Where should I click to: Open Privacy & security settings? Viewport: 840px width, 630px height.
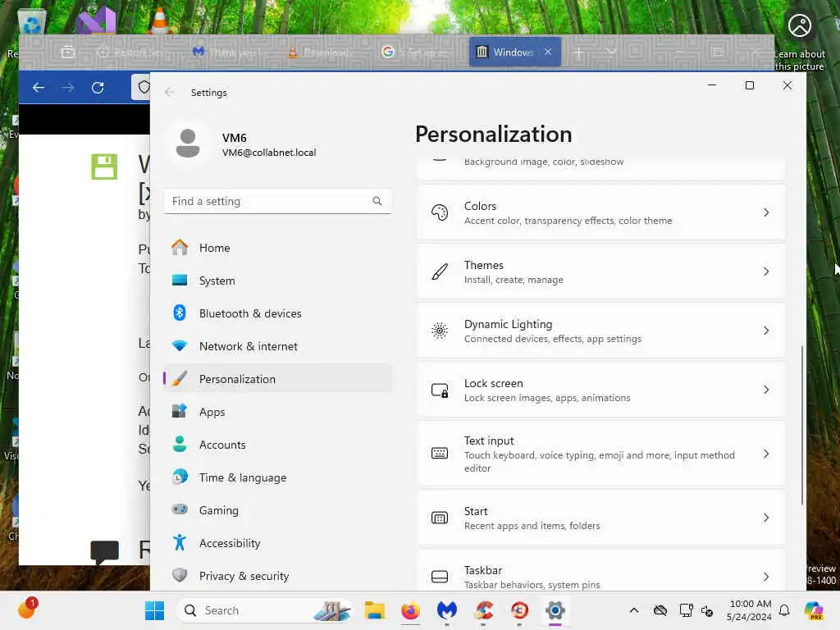pyautogui.click(x=277, y=576)
